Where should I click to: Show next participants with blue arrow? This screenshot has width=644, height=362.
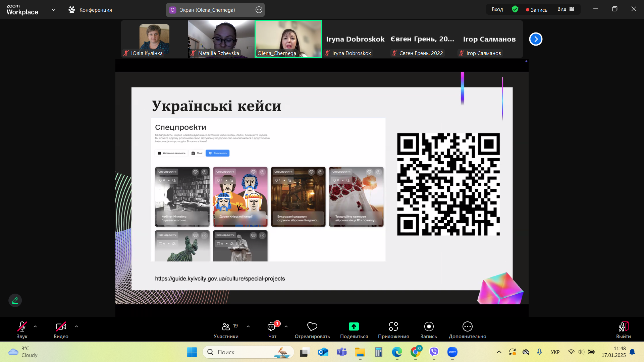click(x=536, y=39)
